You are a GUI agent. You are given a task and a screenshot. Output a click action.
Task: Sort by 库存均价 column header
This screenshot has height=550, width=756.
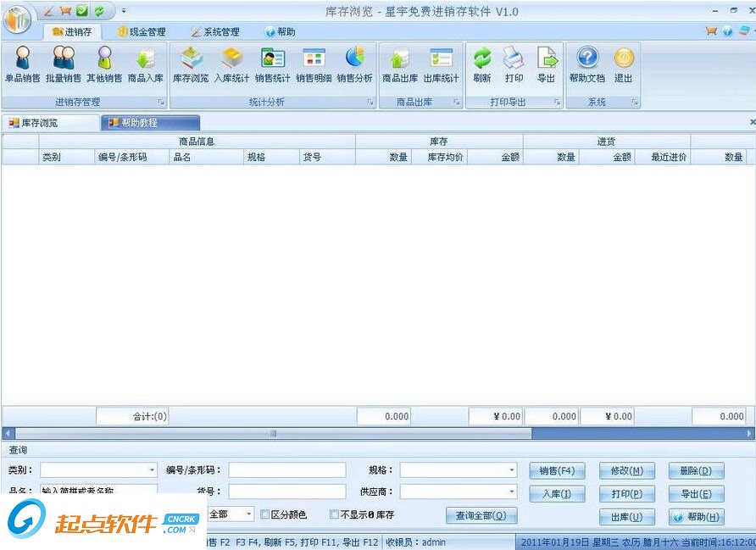click(x=439, y=157)
